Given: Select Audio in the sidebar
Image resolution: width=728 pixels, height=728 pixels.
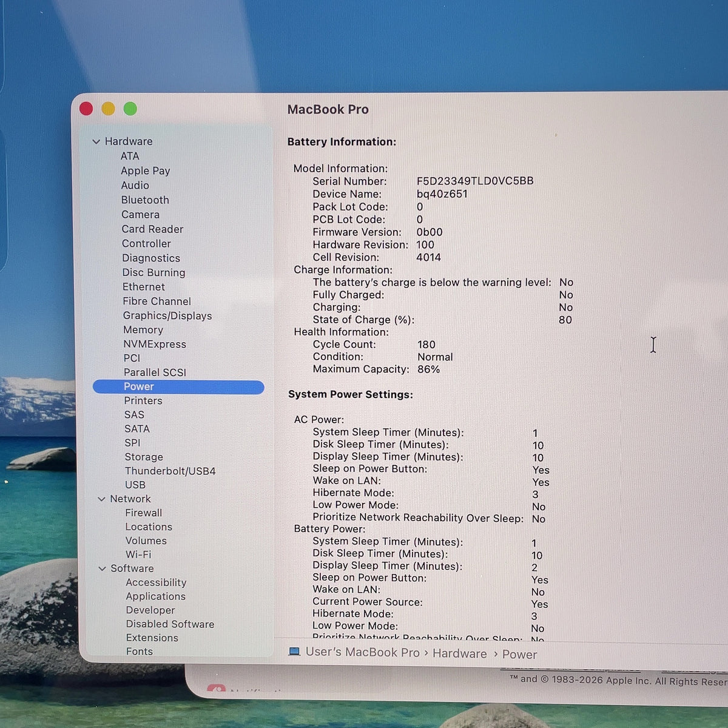Looking at the screenshot, I should [135, 185].
